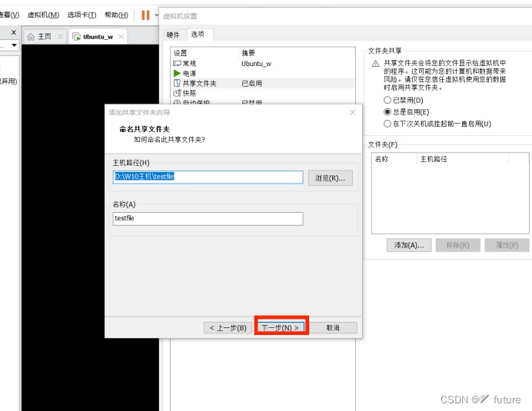Click the disabled 移除(R) button
Screen dimensions: 532x411
(458, 245)
